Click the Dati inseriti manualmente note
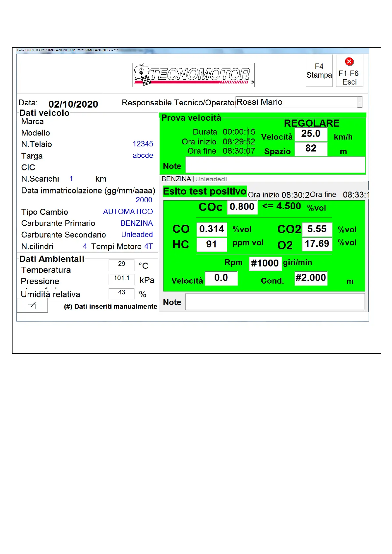The height and width of the screenshot is (554, 392). click(111, 307)
